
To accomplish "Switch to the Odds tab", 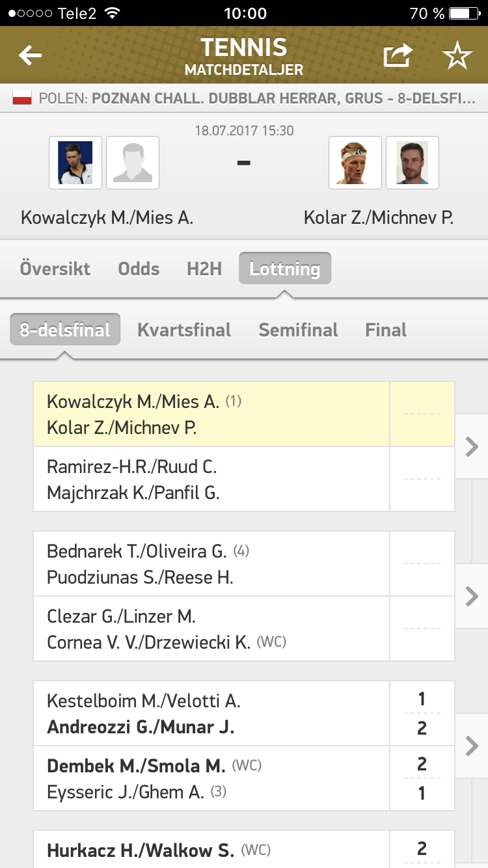I will [139, 269].
